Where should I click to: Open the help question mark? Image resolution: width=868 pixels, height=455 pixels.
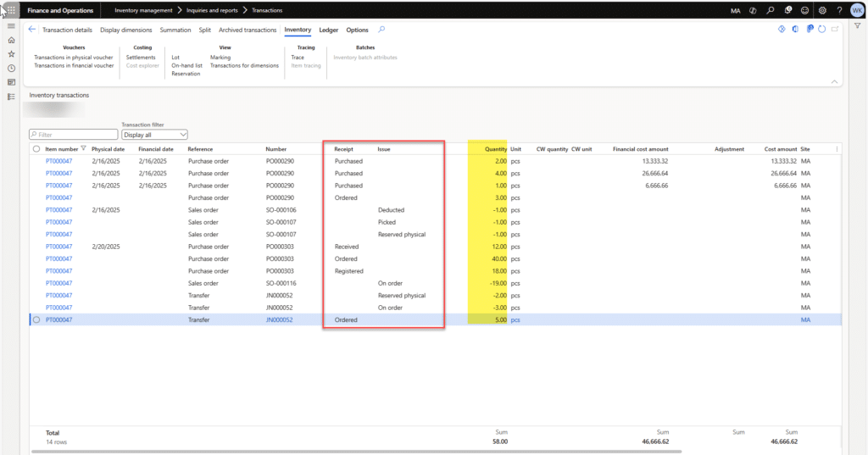point(840,10)
